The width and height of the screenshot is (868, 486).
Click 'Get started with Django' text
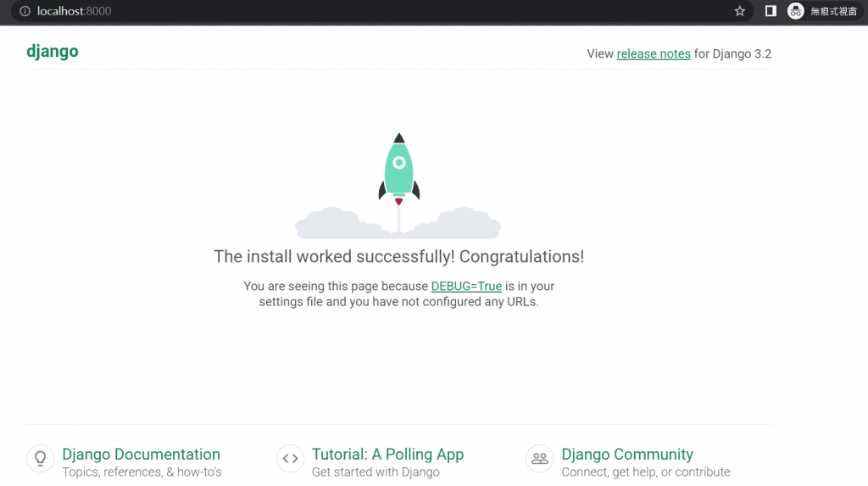[x=376, y=472]
